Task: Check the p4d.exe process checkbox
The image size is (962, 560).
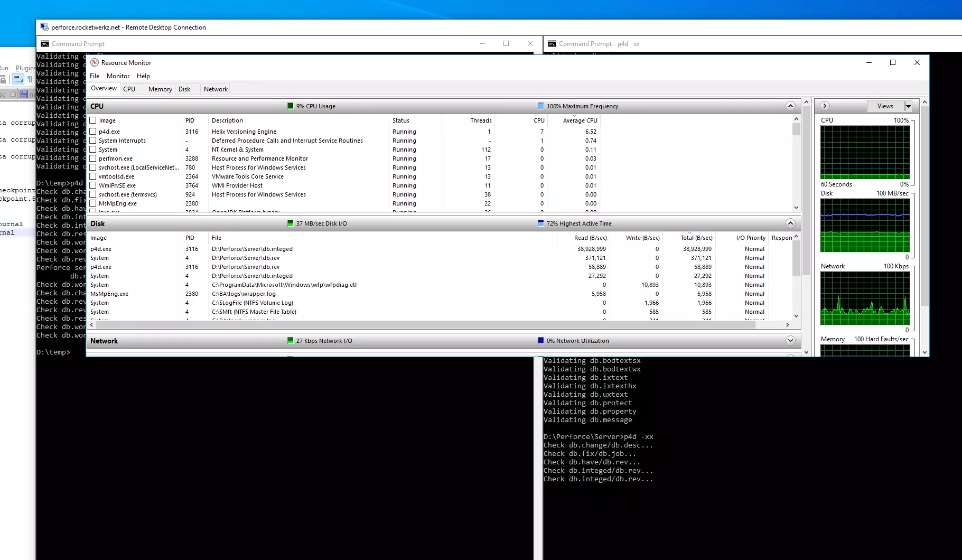Action: (x=93, y=132)
